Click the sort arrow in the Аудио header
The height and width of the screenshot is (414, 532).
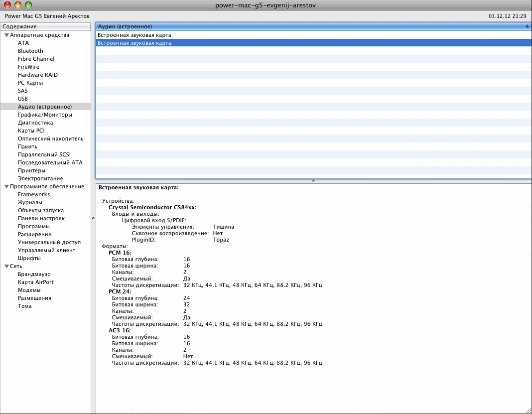point(527,26)
